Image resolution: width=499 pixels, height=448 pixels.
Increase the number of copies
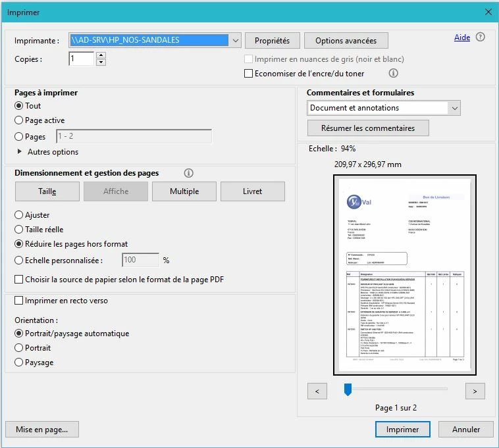pos(101,55)
